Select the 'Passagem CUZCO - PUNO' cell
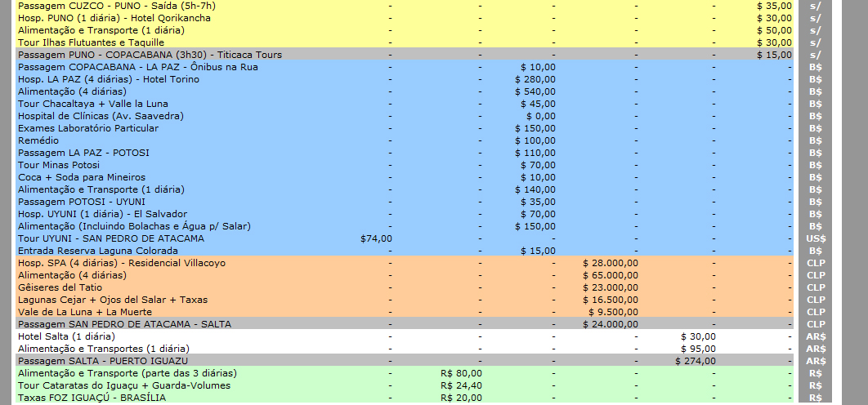The image size is (868, 405). point(116,6)
